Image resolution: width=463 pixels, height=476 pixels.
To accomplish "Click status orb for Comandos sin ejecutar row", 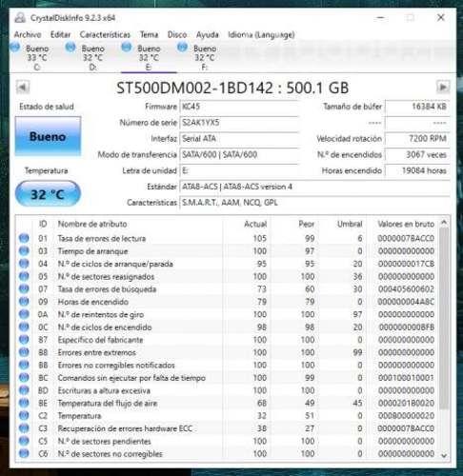I will [x=24, y=378].
